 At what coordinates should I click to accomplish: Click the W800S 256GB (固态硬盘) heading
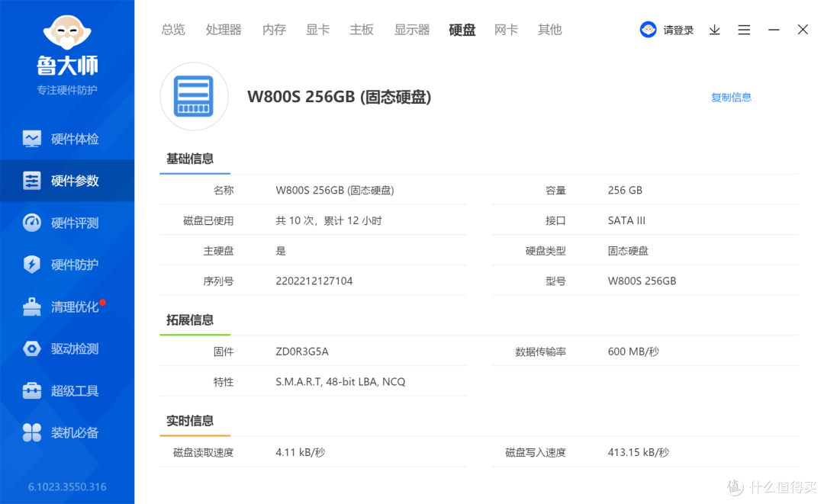pos(339,97)
